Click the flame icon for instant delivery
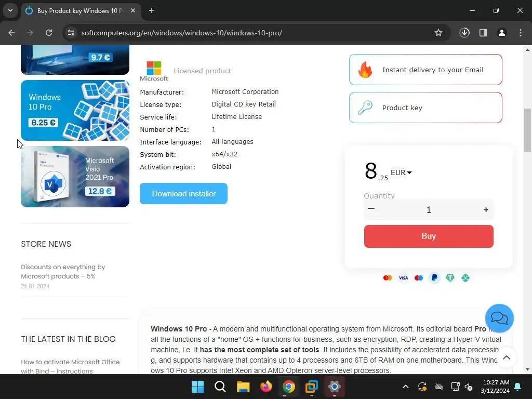 365,70
